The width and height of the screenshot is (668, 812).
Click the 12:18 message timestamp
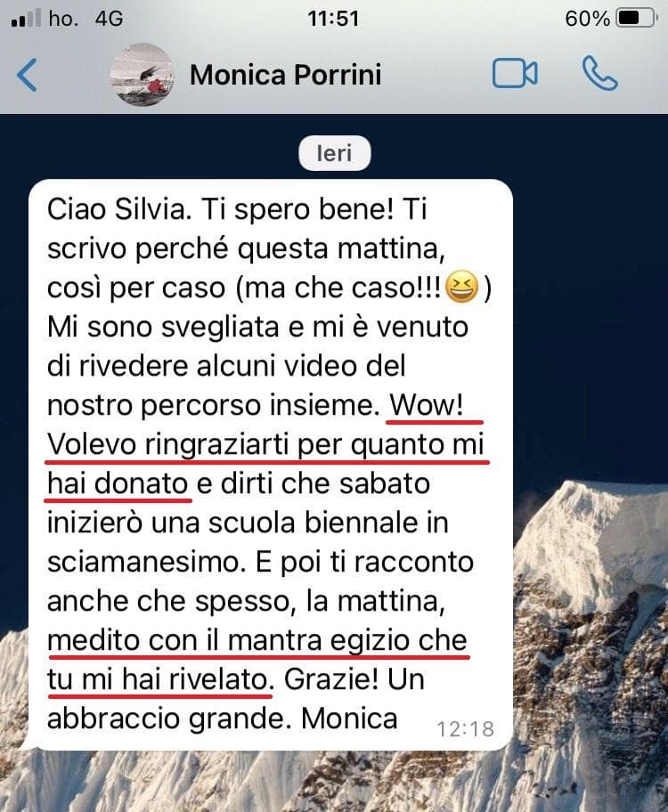[x=465, y=728]
